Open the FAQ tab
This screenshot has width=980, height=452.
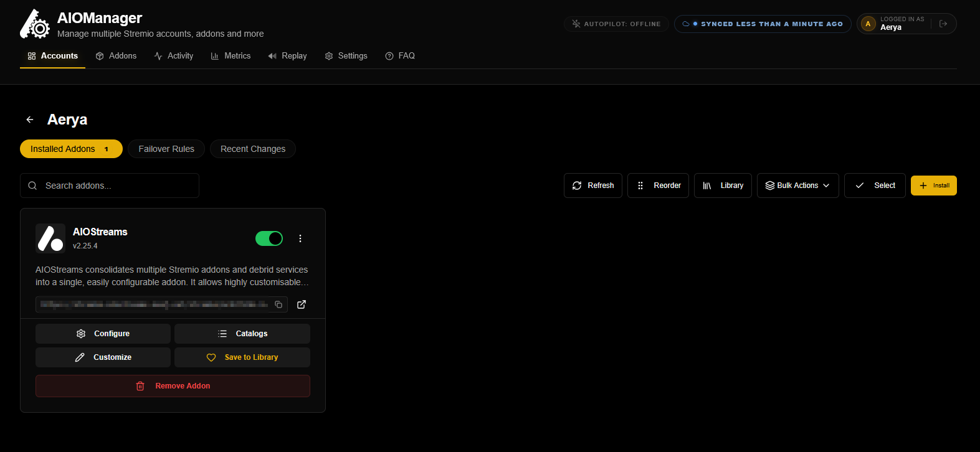400,56
